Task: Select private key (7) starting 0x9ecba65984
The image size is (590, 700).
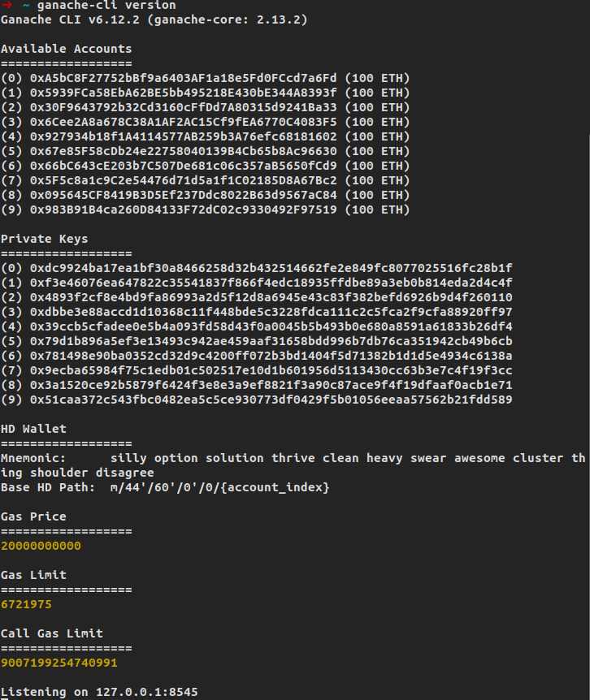Action: point(271,370)
